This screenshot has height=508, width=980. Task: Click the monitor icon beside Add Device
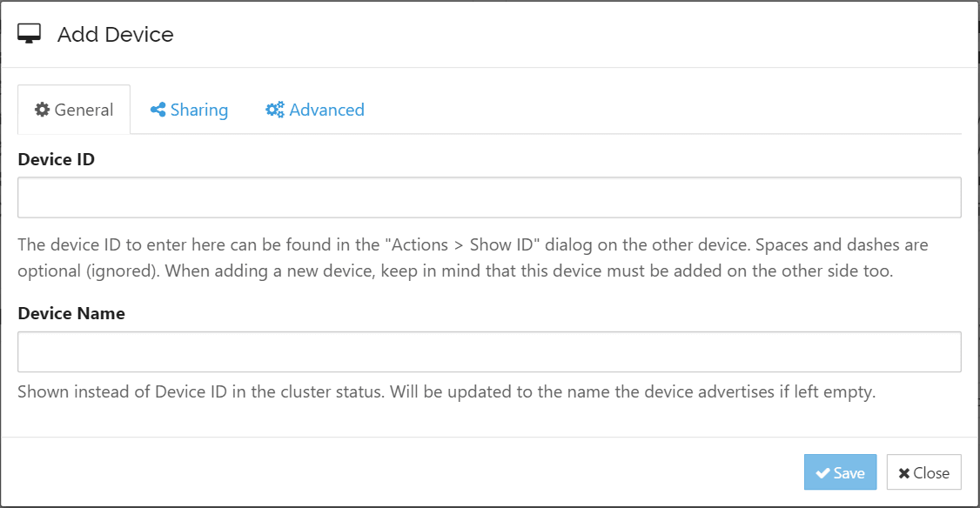click(30, 34)
